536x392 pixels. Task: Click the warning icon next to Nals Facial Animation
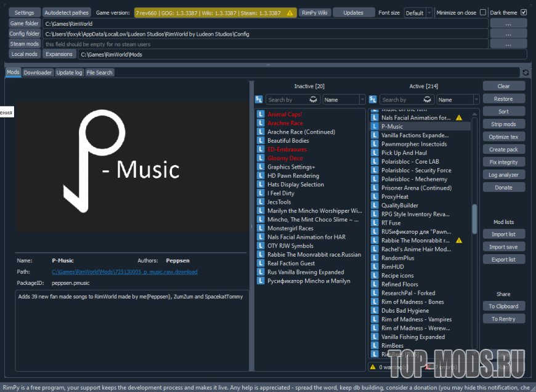point(458,118)
